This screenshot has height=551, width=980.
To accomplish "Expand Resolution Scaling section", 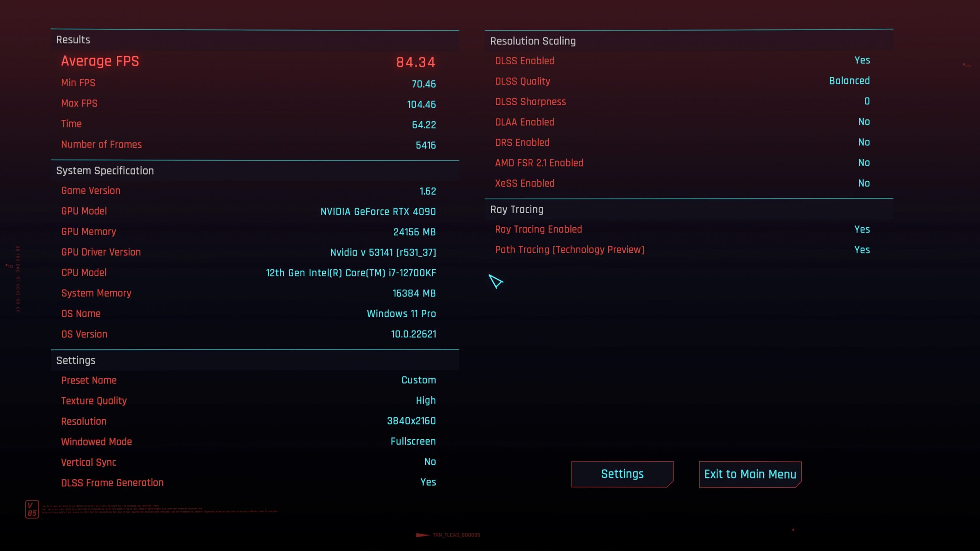I will click(x=532, y=40).
